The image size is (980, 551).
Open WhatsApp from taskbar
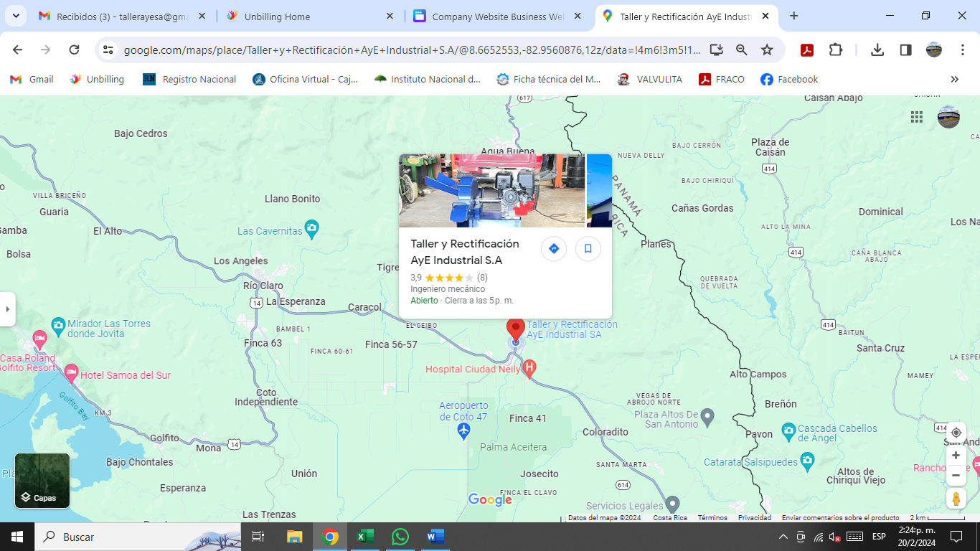[400, 537]
